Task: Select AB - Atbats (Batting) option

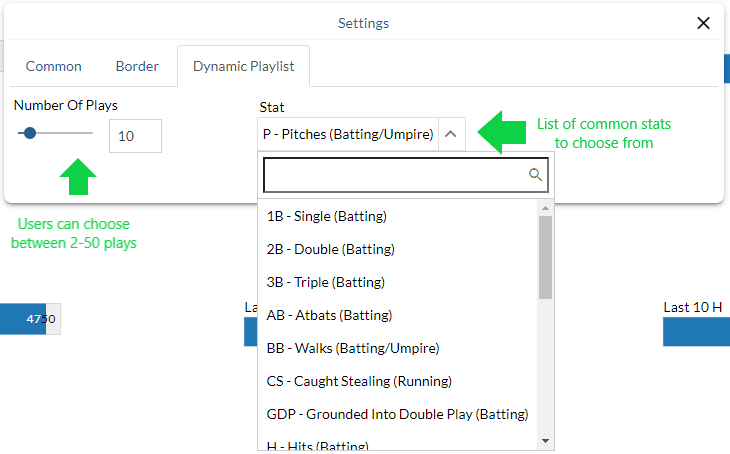Action: pos(328,315)
